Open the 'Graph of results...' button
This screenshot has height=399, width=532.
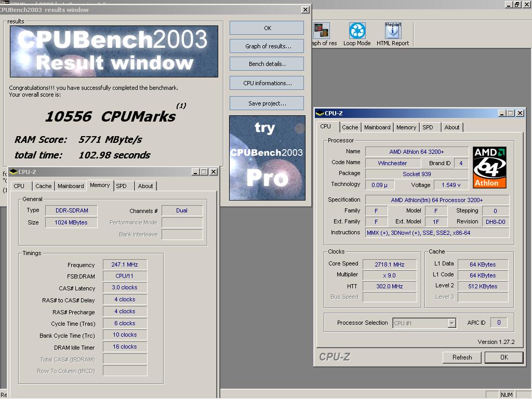pos(267,46)
